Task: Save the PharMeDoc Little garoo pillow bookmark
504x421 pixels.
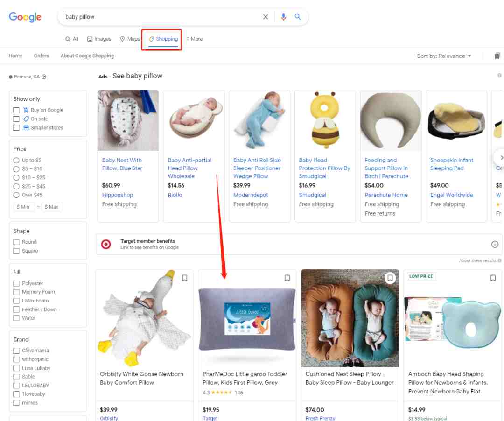Action: click(x=287, y=278)
